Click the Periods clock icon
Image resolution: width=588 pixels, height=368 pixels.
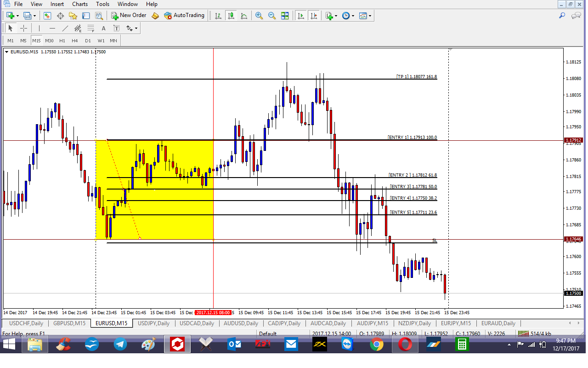[x=346, y=16]
